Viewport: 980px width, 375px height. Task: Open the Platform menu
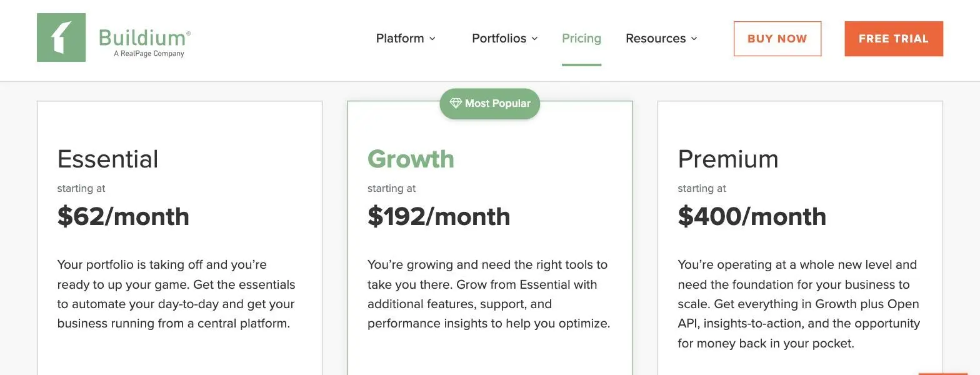(406, 38)
